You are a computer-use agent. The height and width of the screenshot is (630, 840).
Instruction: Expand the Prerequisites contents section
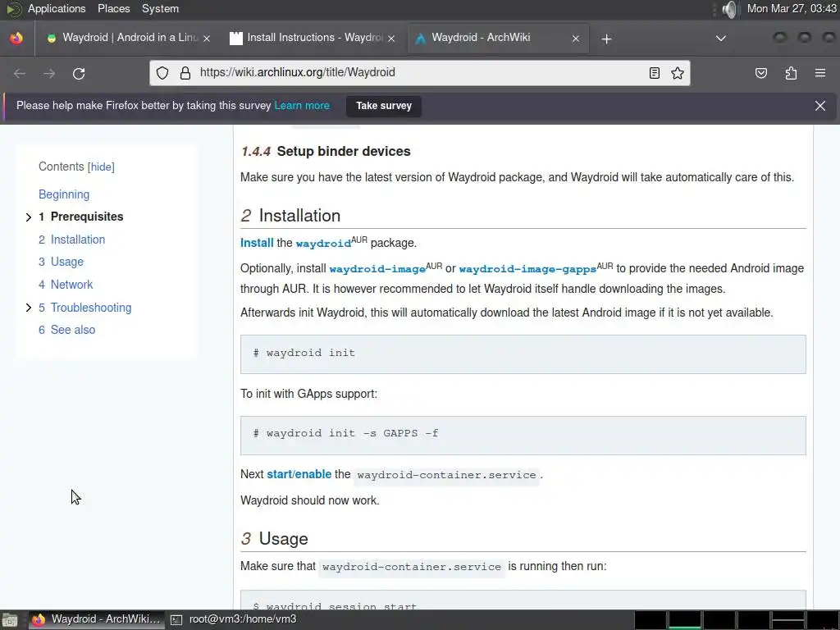pyautogui.click(x=29, y=217)
